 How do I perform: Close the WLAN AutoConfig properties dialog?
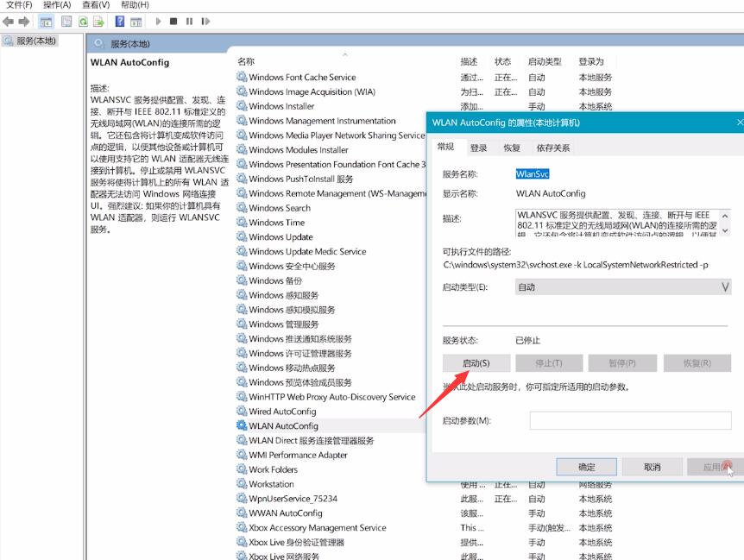[740, 123]
